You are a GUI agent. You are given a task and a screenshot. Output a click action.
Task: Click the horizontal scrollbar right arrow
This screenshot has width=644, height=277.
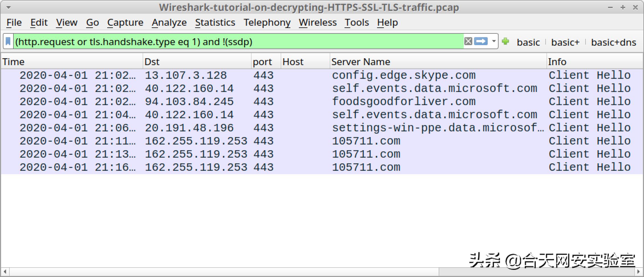click(639, 272)
